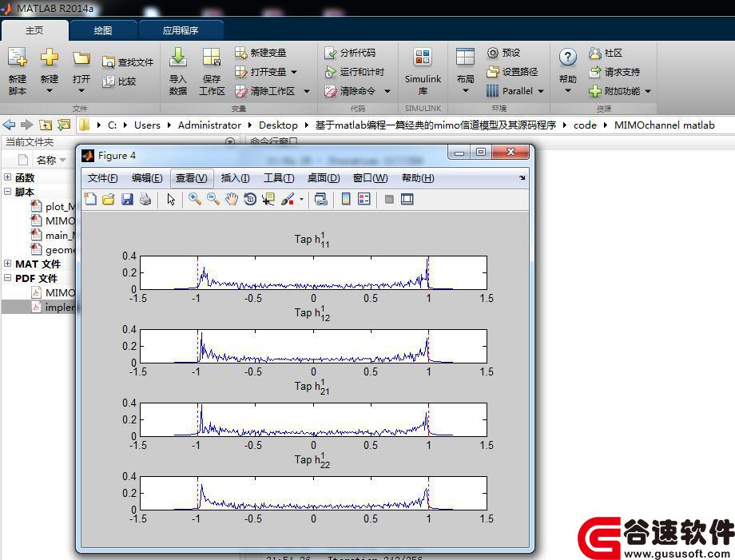Expand the 打开变量 dropdown arrow

[x=294, y=72]
